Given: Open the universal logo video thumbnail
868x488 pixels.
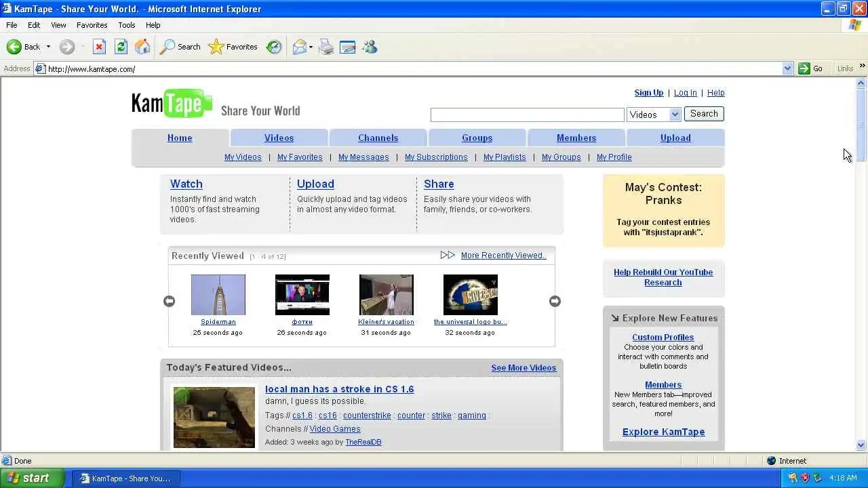Looking at the screenshot, I should pyautogui.click(x=470, y=295).
